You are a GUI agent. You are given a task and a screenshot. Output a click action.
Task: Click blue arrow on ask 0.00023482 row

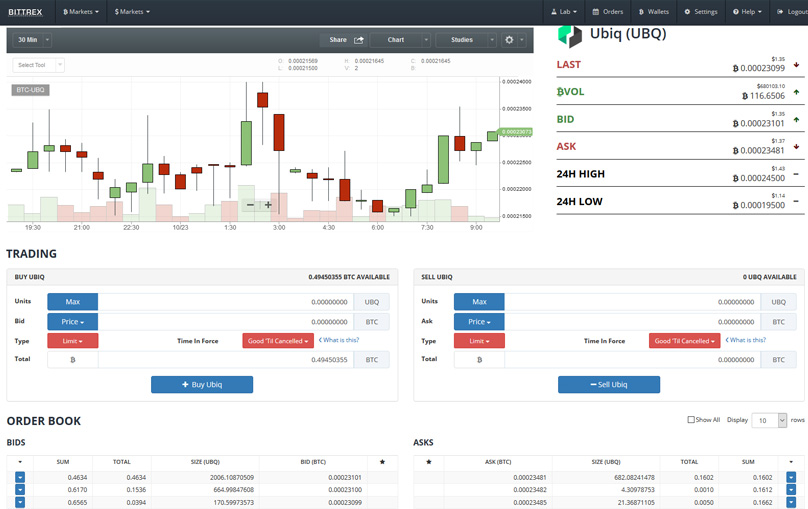coord(791,489)
